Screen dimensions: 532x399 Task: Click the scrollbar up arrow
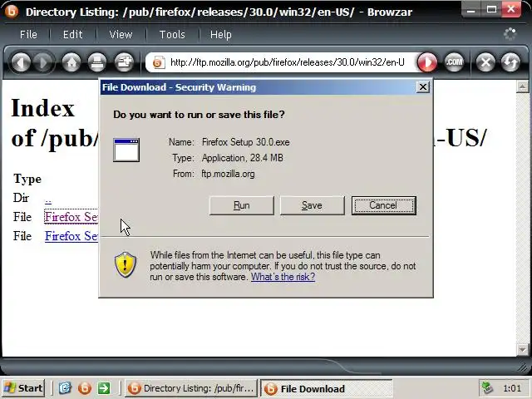[x=522, y=86]
